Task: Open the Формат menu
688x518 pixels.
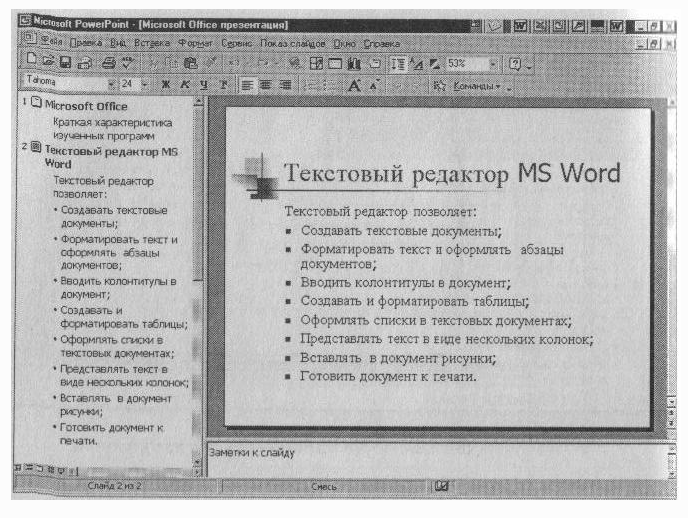Action: (195, 43)
